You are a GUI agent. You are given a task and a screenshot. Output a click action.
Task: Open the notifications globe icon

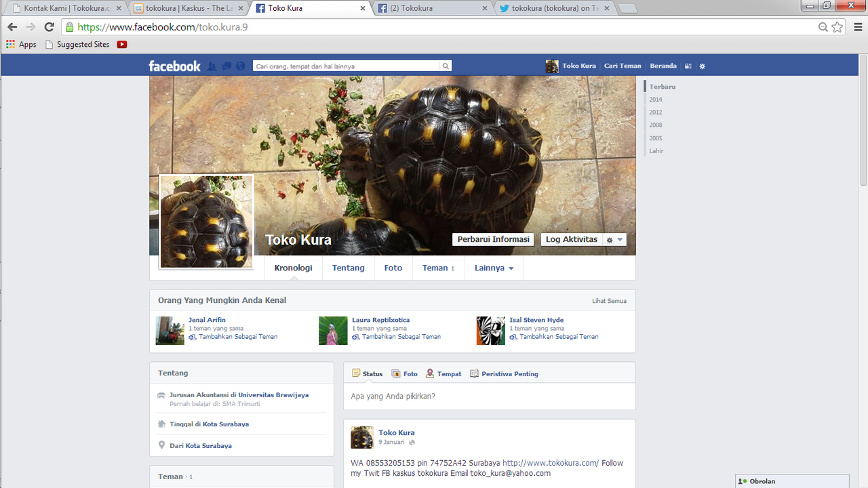tap(240, 66)
